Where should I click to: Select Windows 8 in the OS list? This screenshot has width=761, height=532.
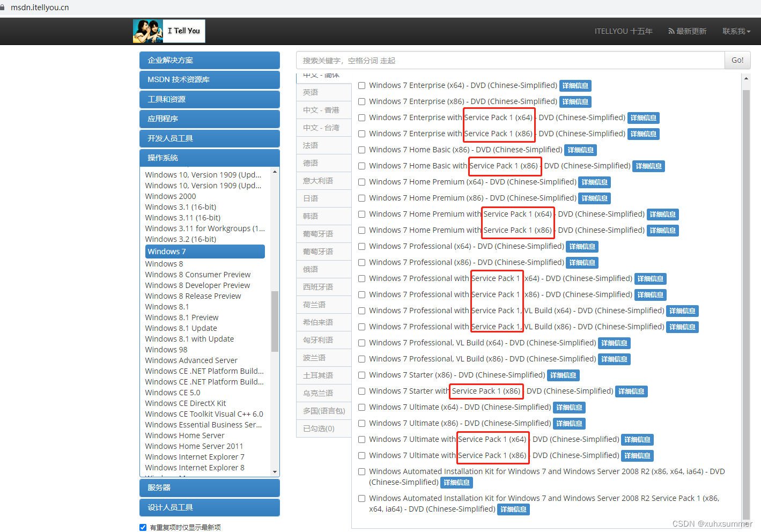(164, 264)
